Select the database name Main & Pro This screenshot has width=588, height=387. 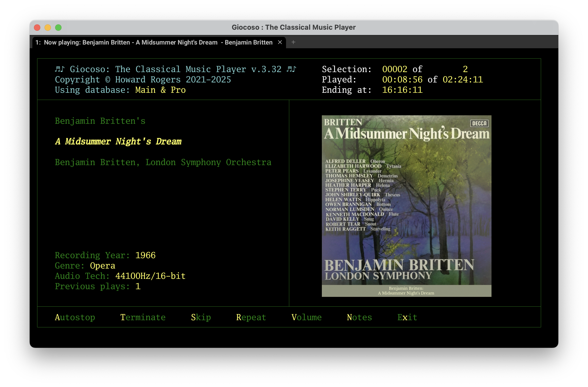pos(160,90)
